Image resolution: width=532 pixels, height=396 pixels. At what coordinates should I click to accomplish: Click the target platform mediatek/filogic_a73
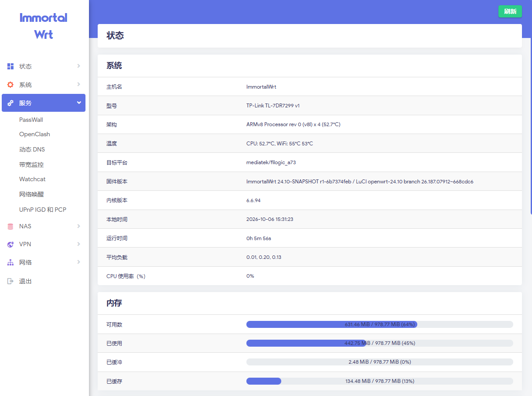coord(271,162)
